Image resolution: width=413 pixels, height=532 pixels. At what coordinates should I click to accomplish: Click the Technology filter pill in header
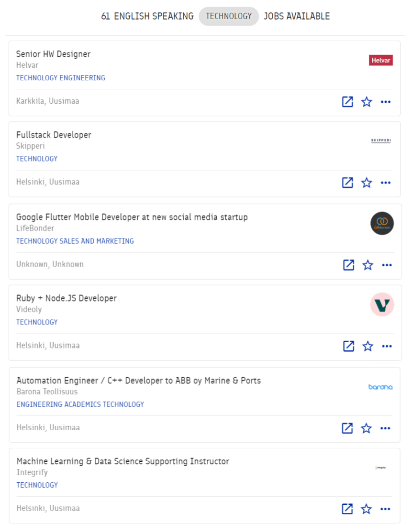tap(229, 16)
